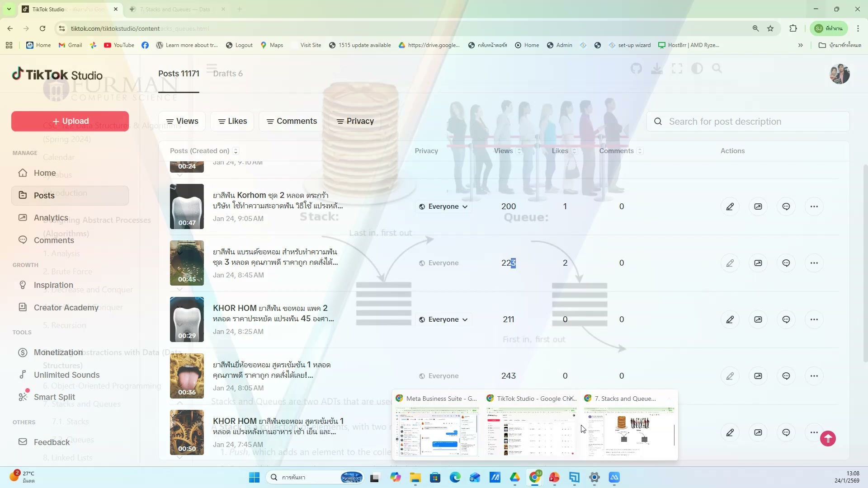Viewport: 868px width, 488px height.
Task: Open more options for 243-views post
Action: click(x=814, y=376)
